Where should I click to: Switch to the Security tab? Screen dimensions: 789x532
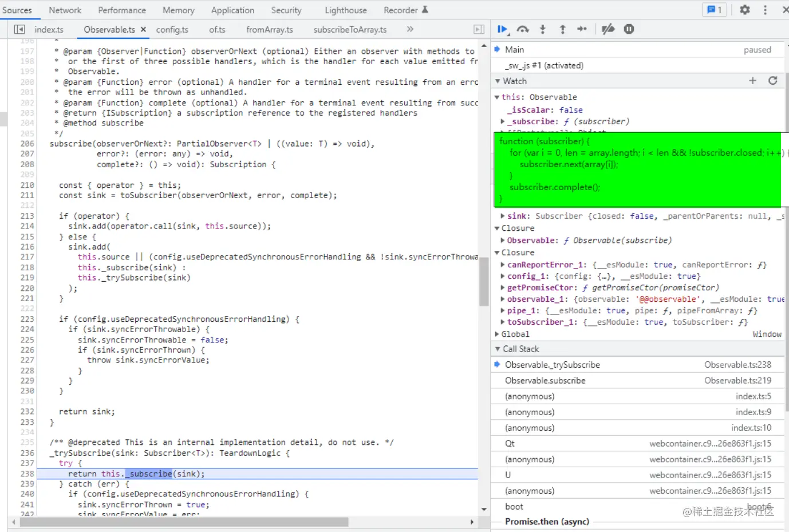click(x=286, y=10)
